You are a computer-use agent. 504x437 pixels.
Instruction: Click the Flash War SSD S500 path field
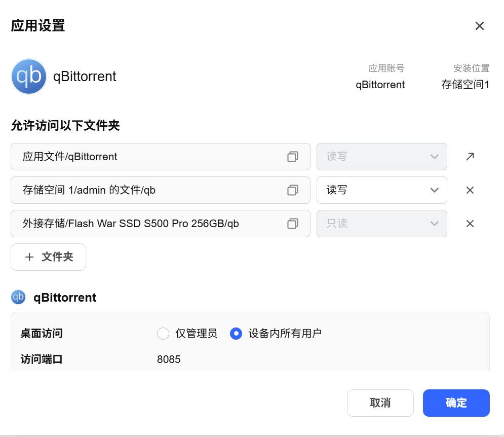[161, 224]
